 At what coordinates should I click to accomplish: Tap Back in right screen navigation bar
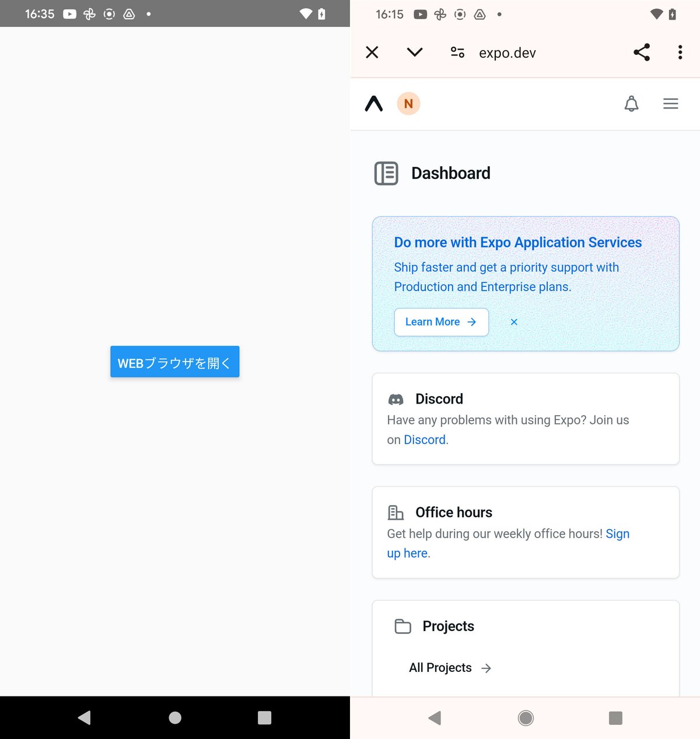pyautogui.click(x=435, y=718)
